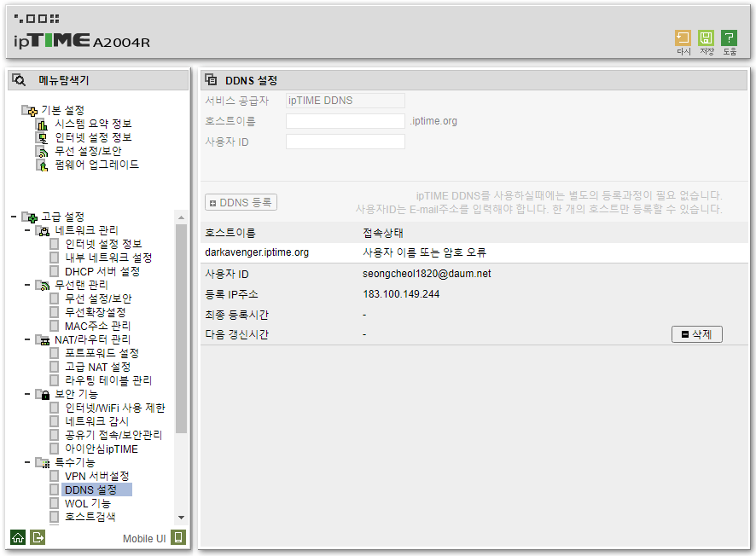Click the 무선 설정/보안 wireless icon under 기본 설정

pyautogui.click(x=42, y=151)
